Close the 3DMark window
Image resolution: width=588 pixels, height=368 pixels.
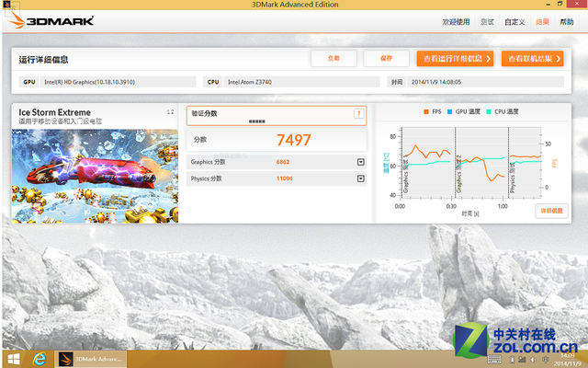[577, 4]
